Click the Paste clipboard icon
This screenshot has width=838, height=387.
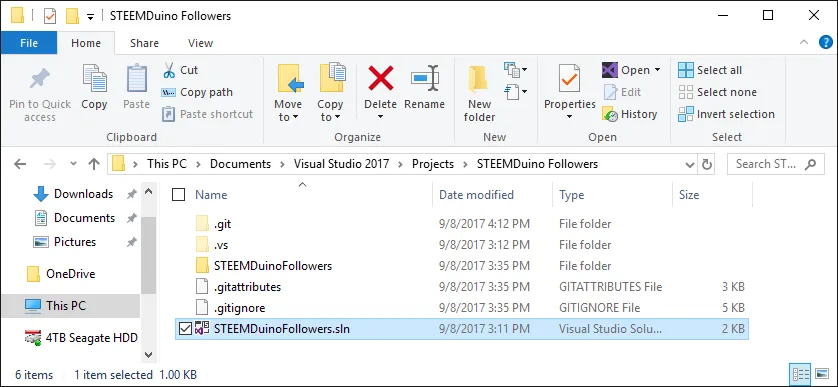pyautogui.click(x=136, y=79)
